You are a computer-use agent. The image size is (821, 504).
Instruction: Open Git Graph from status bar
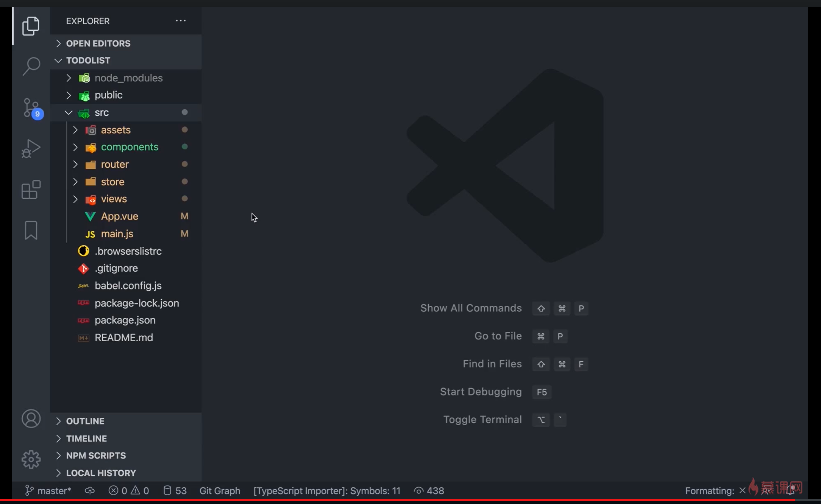click(220, 491)
